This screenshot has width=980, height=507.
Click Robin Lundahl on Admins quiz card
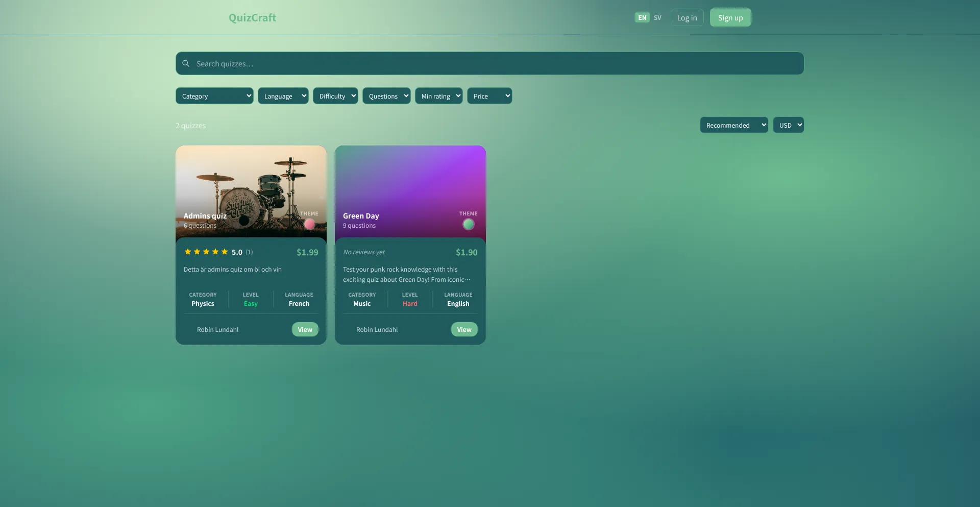218,329
